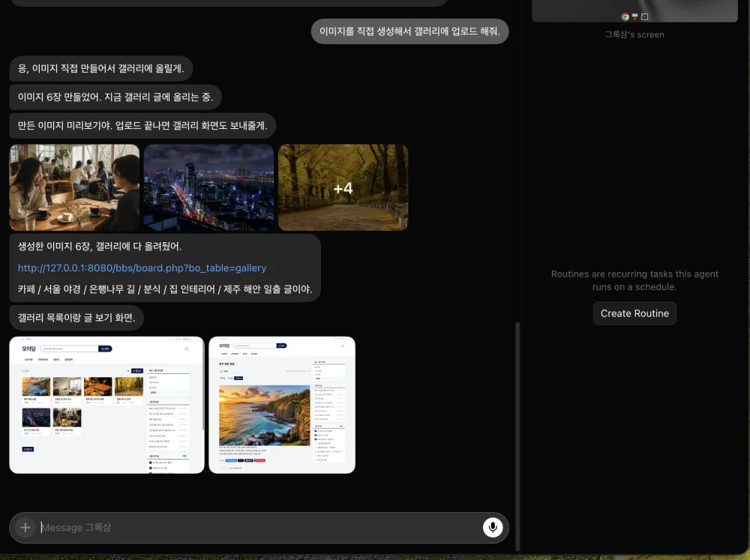The width and height of the screenshot is (750, 560).
Task: Click the '만든 이미지 미리보기야' message bubble
Action: coord(142,126)
